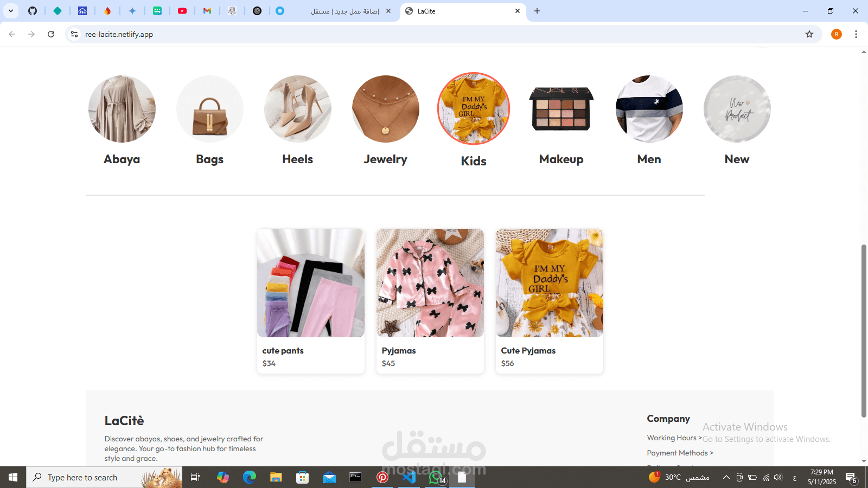Open Pinterest from taskbar
This screenshot has height=488, width=868.
coord(382,477)
